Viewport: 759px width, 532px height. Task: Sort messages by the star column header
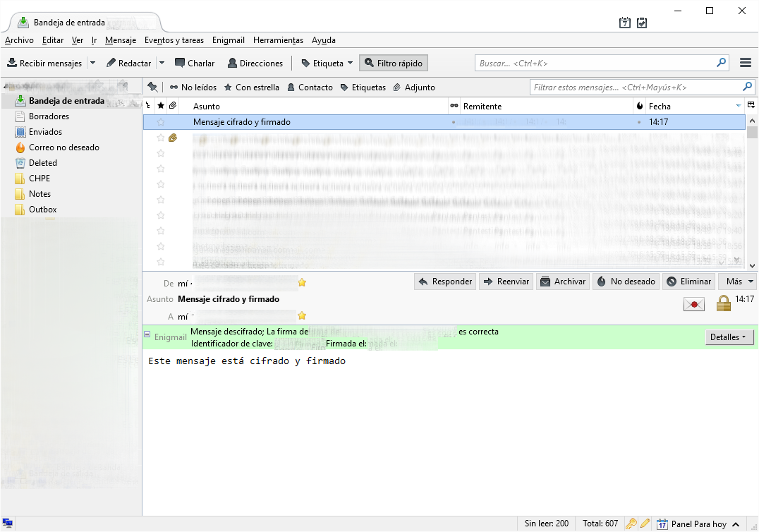click(x=161, y=106)
